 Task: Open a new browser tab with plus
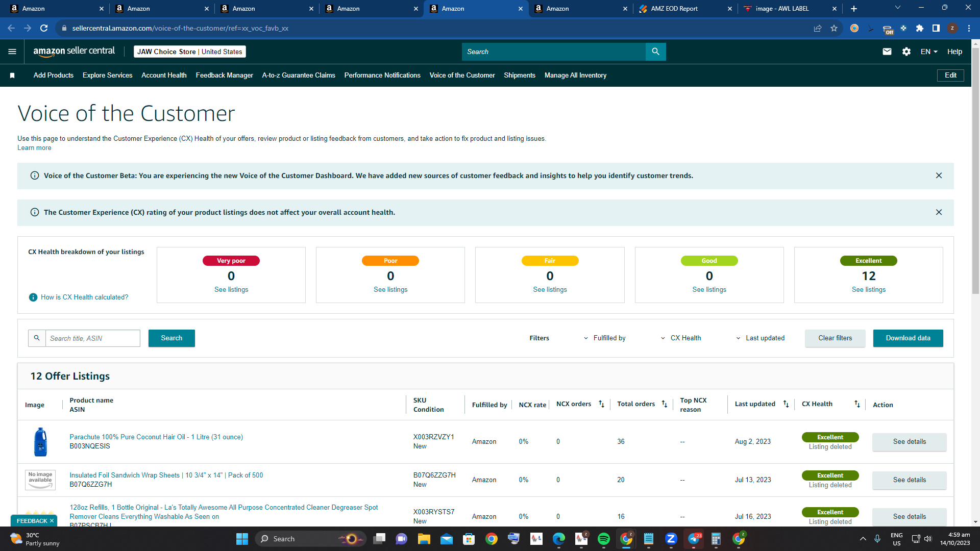pos(854,9)
